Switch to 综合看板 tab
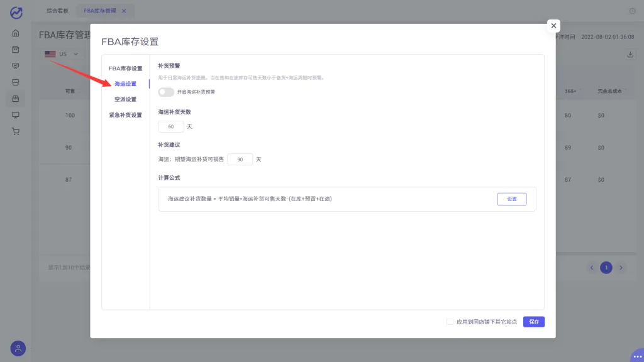Viewport: 644px width, 362px height. 57,11
